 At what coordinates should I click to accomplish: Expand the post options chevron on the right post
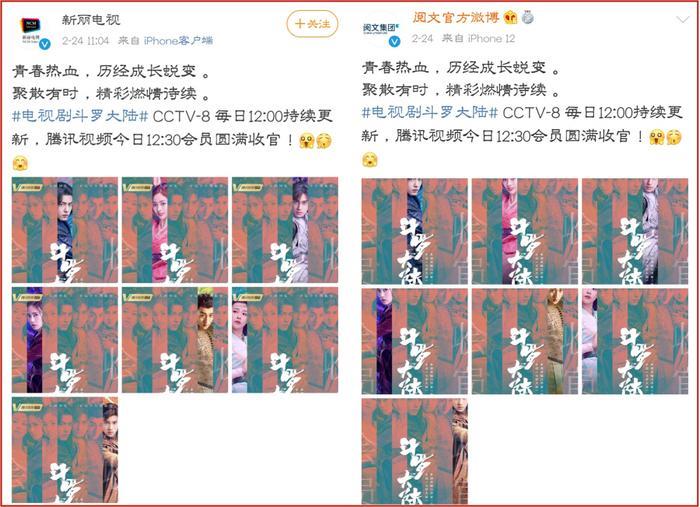click(x=683, y=20)
